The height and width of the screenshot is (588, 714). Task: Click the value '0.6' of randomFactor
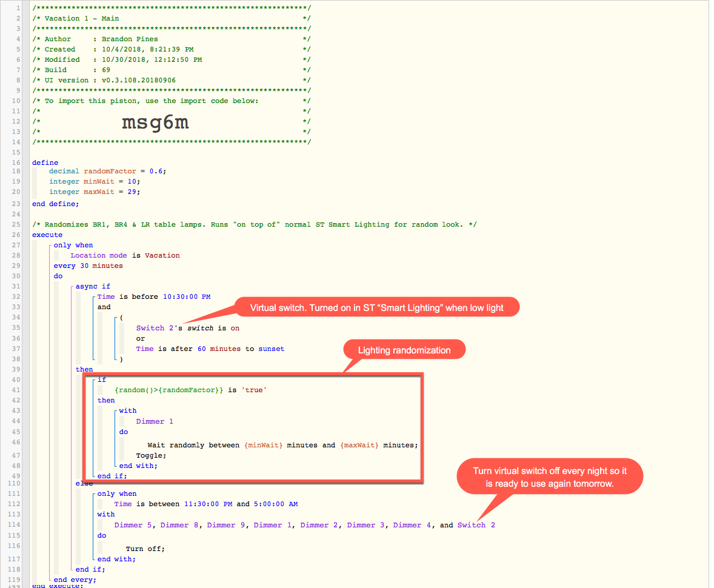pyautogui.click(x=156, y=172)
